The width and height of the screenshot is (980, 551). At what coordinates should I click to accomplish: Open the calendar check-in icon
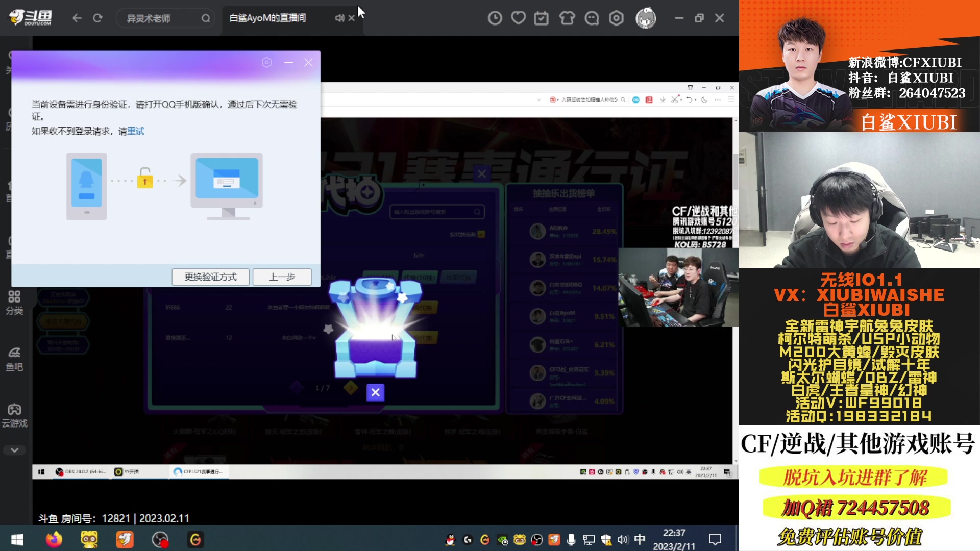click(x=541, y=18)
